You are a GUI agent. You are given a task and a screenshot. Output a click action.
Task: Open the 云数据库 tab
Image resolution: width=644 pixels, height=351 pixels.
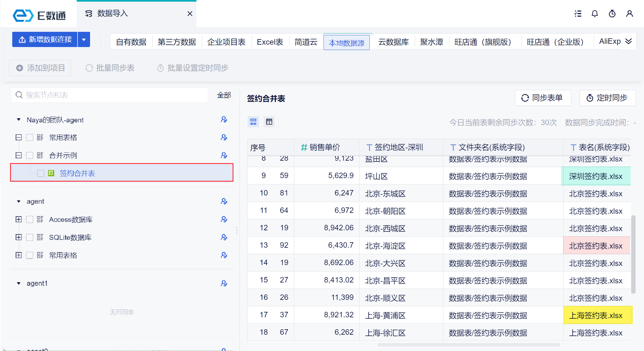pyautogui.click(x=393, y=42)
